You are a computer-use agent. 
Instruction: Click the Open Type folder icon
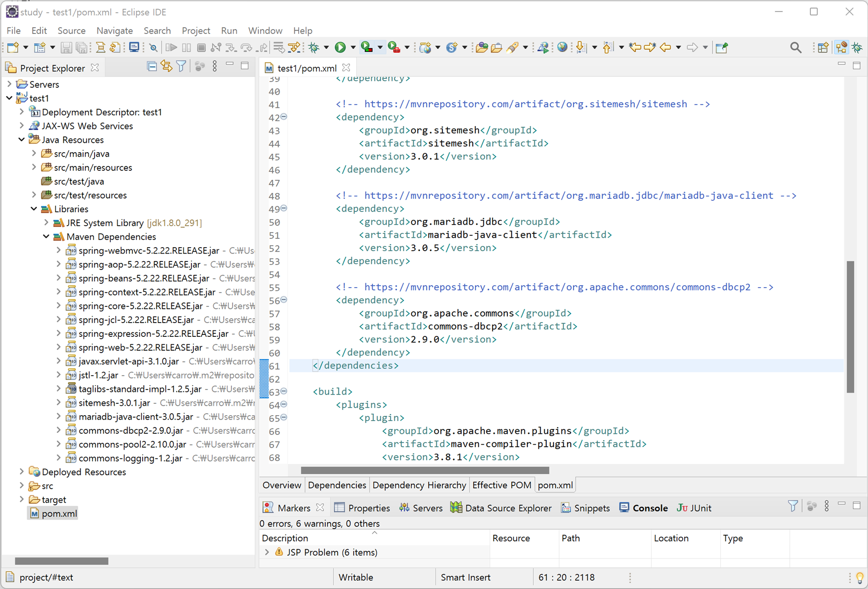tap(482, 48)
